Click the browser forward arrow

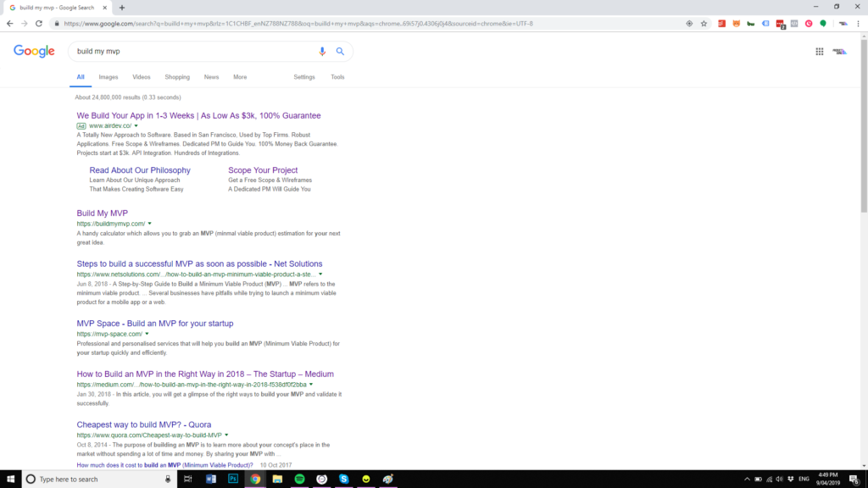click(25, 23)
